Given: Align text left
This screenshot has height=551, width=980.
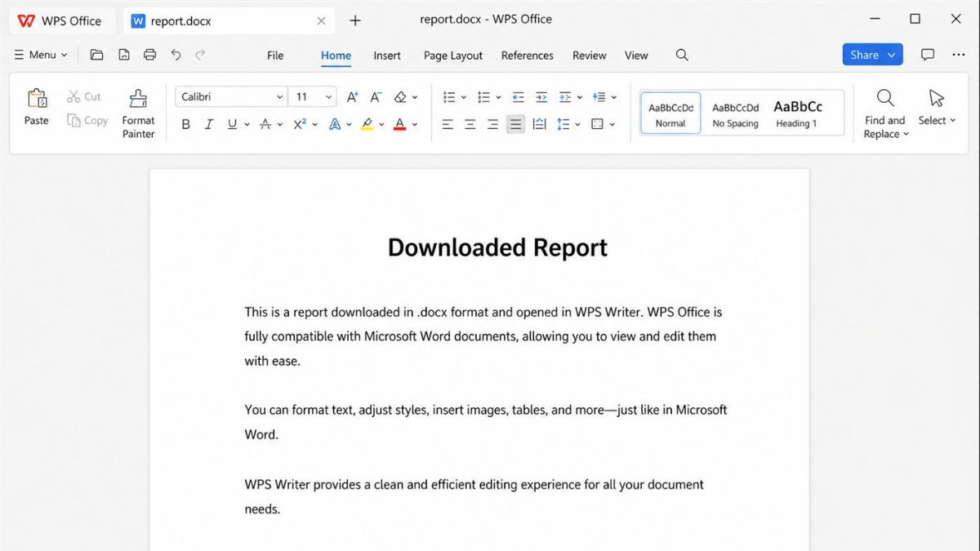Looking at the screenshot, I should coord(448,124).
